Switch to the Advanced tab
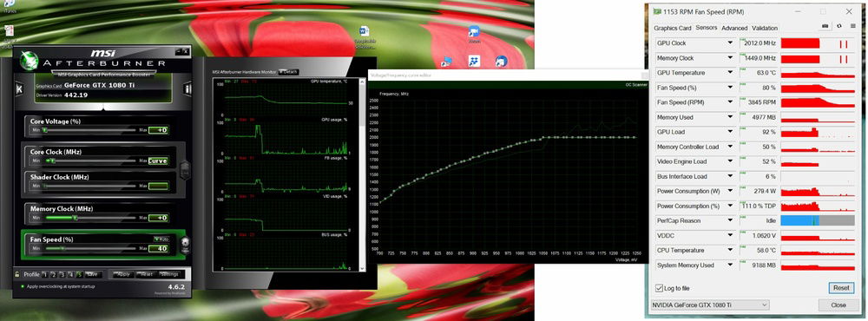 734,28
